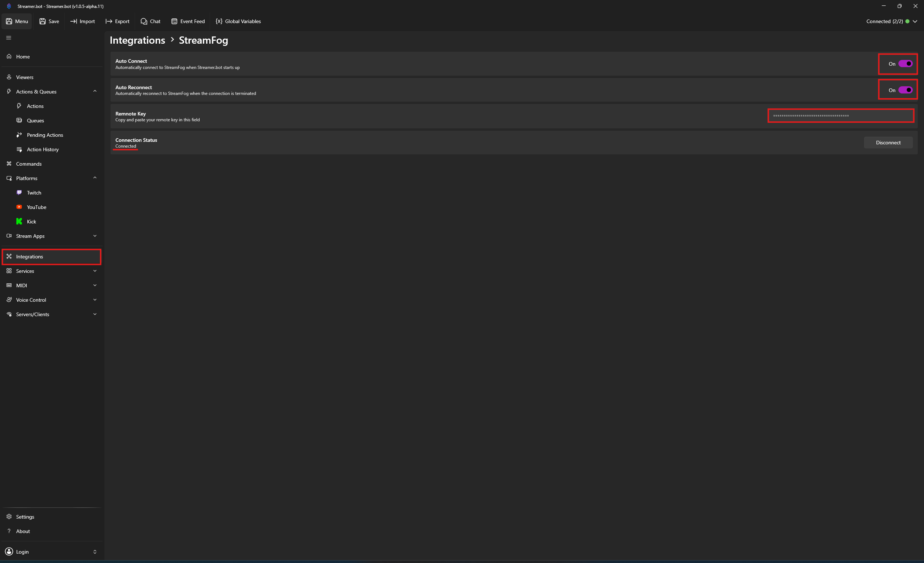Click the YouTube logo icon

click(19, 207)
